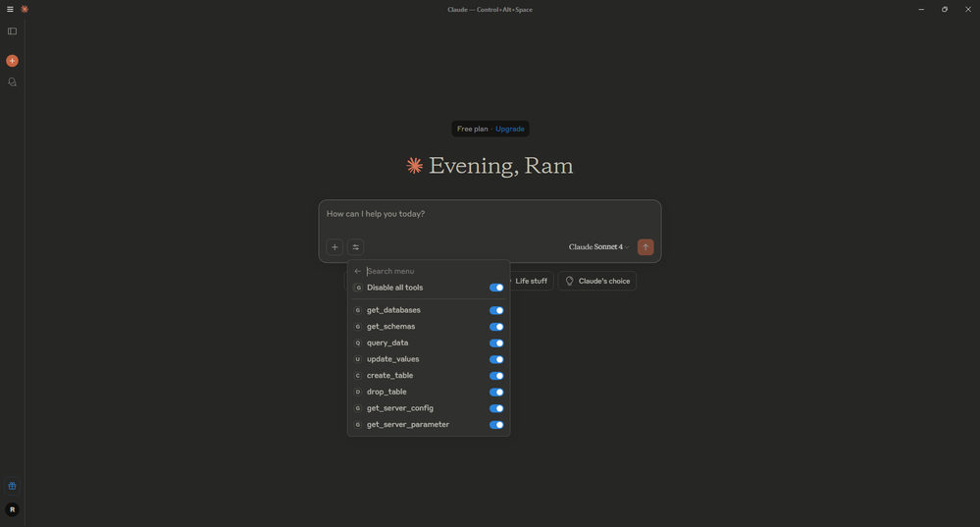Image resolution: width=980 pixels, height=527 pixels.
Task: Toggle the sidebar panel icon
Action: [x=12, y=31]
